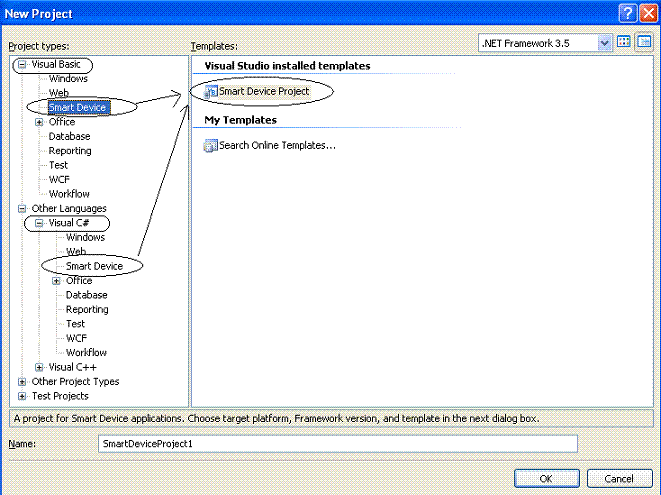Select WCF under Visual Basic
The image size is (661, 495).
(59, 180)
